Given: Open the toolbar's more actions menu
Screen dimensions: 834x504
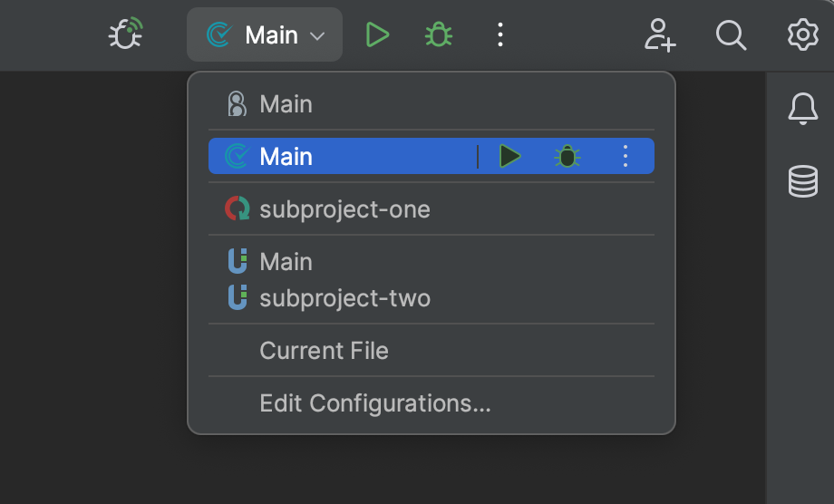Looking at the screenshot, I should 499,35.
